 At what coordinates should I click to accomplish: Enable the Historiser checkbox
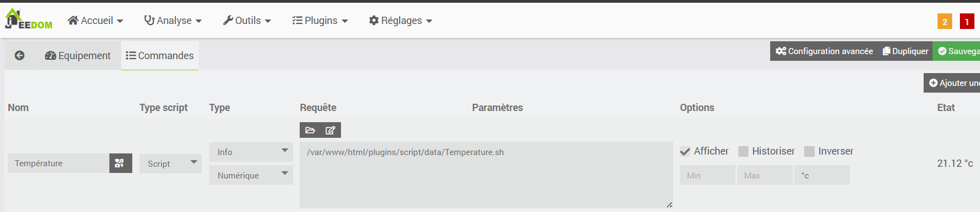[743, 151]
